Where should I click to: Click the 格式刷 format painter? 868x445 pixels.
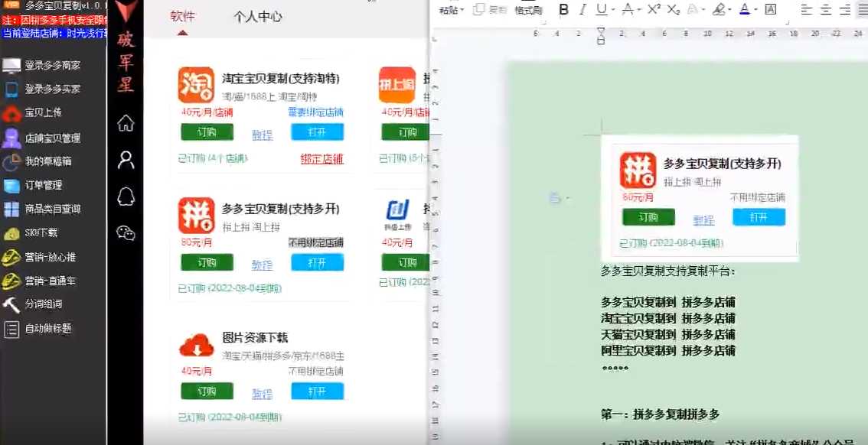tap(529, 11)
